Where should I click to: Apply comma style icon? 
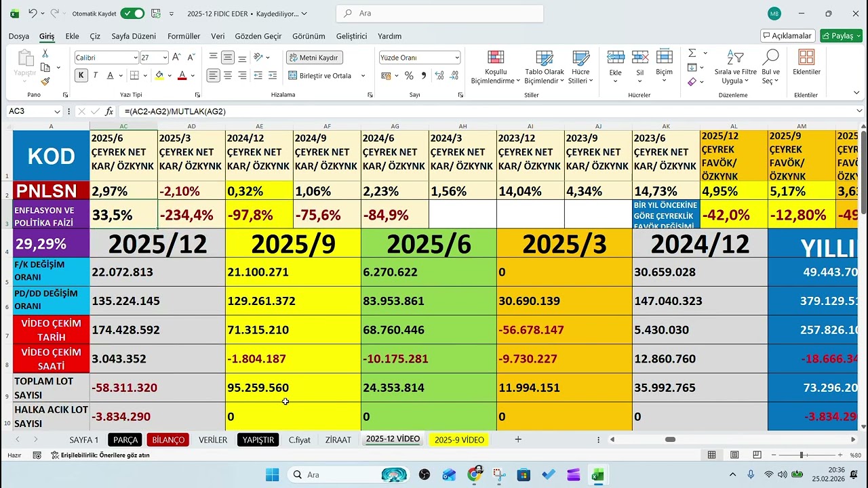(x=424, y=75)
